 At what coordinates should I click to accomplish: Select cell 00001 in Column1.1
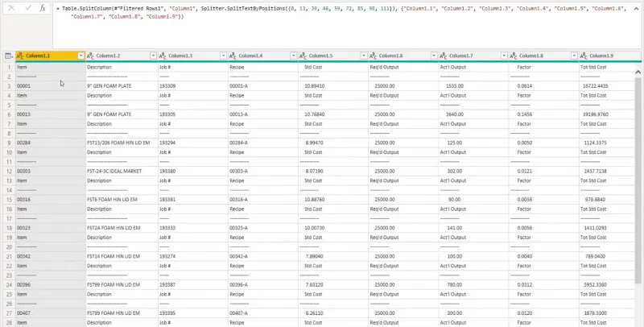coord(51,86)
